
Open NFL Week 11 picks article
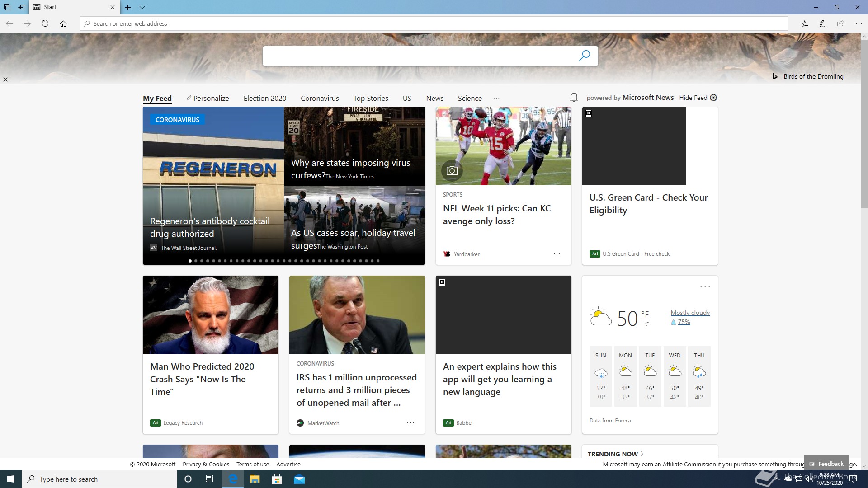pos(497,215)
